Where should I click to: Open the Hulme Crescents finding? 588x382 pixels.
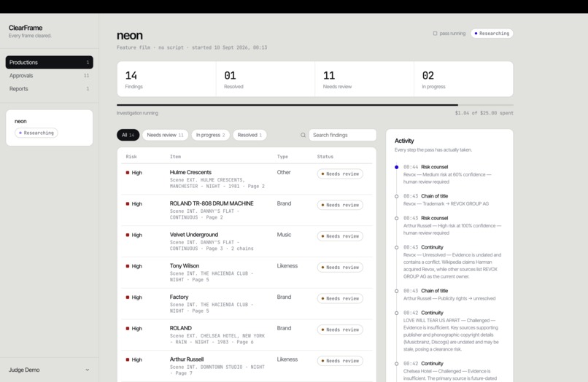[247, 179]
